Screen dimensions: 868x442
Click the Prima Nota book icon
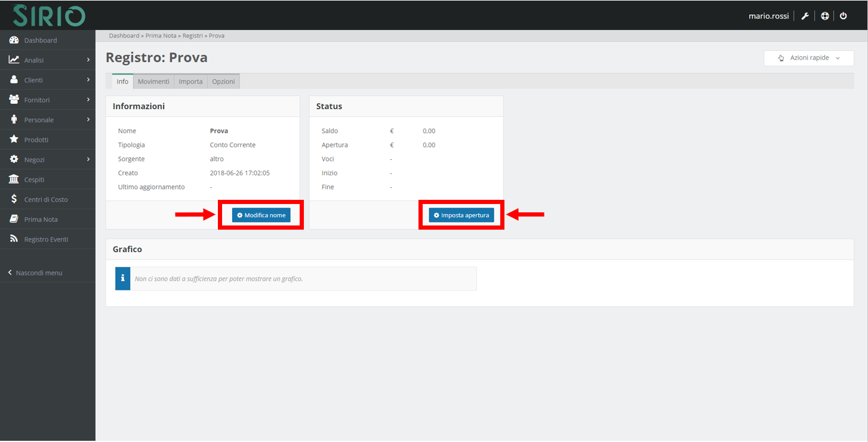(x=14, y=220)
